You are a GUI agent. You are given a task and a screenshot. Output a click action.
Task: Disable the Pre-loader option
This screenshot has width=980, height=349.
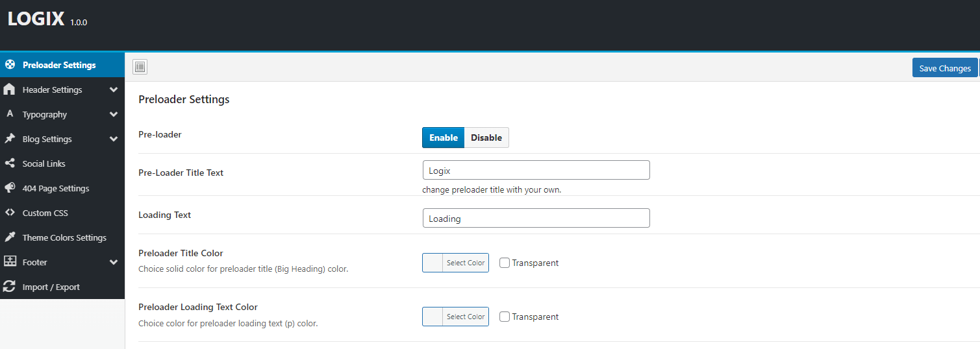[x=486, y=138]
